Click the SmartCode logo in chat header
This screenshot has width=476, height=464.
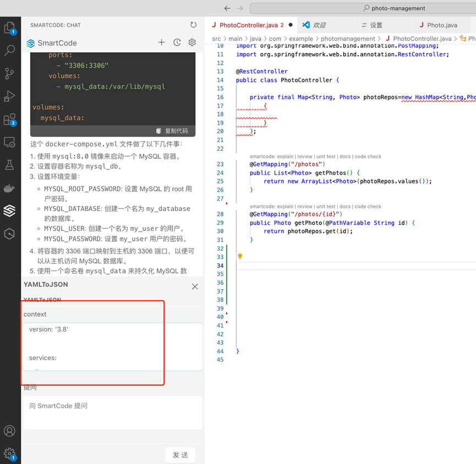[x=30, y=43]
